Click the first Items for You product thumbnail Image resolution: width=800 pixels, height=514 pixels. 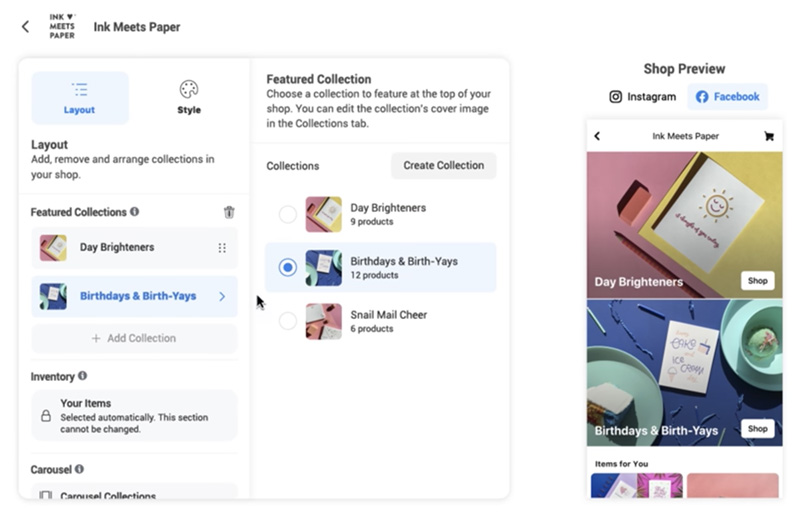tap(637, 485)
